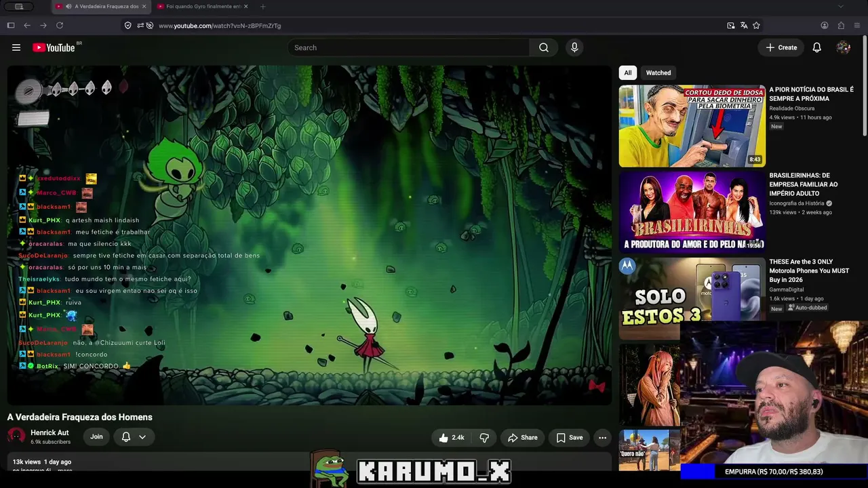
Task: Click Create in the YouTube header
Action: point(781,47)
